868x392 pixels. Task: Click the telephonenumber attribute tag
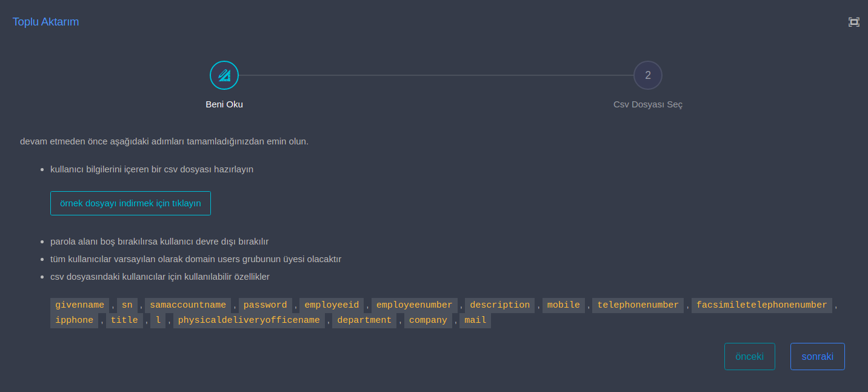638,305
